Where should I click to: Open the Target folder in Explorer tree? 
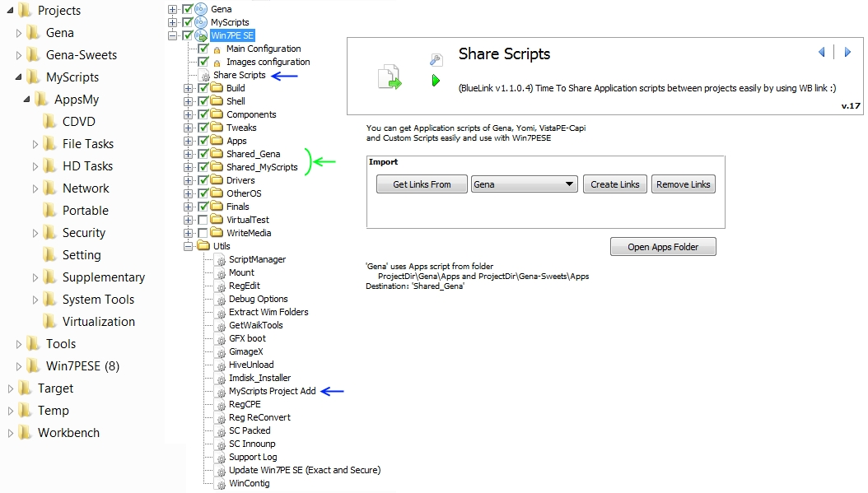click(x=55, y=388)
